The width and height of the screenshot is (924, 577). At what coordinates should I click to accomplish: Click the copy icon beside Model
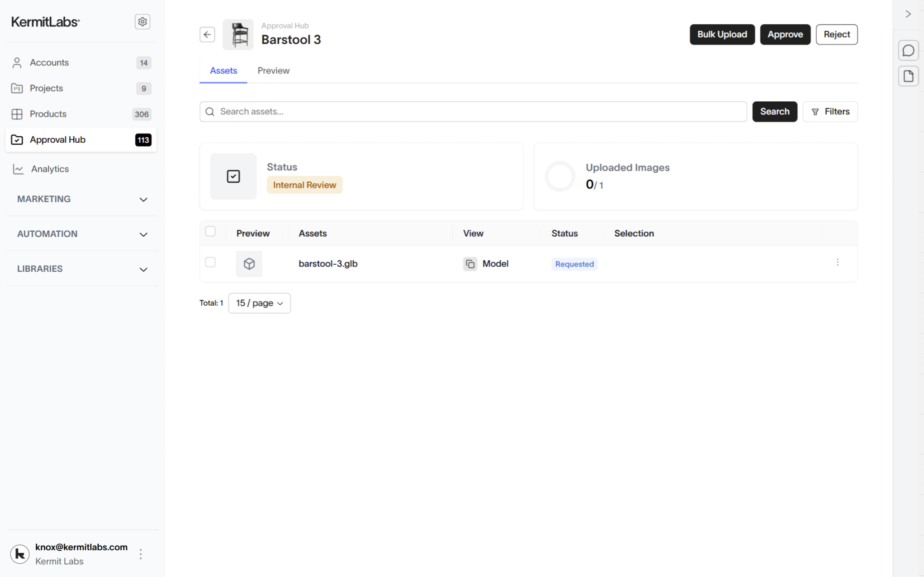pos(470,264)
